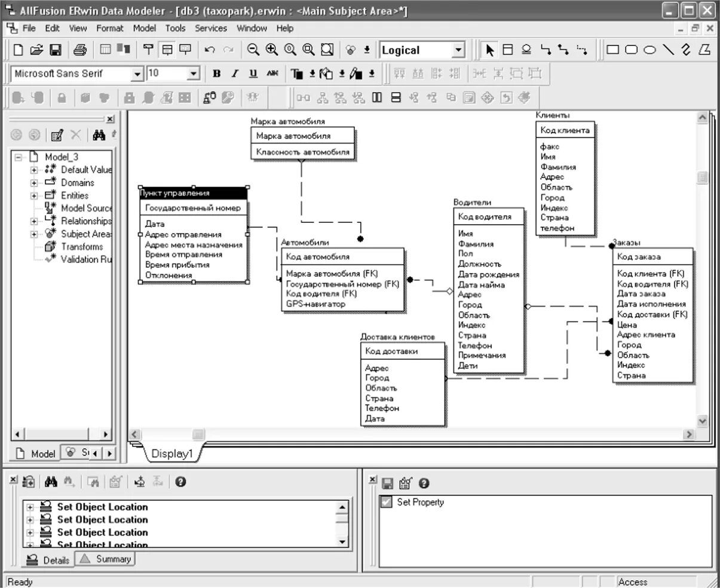The width and height of the screenshot is (720, 588).
Task: Close the Model Explorer pane
Action: click(110, 119)
